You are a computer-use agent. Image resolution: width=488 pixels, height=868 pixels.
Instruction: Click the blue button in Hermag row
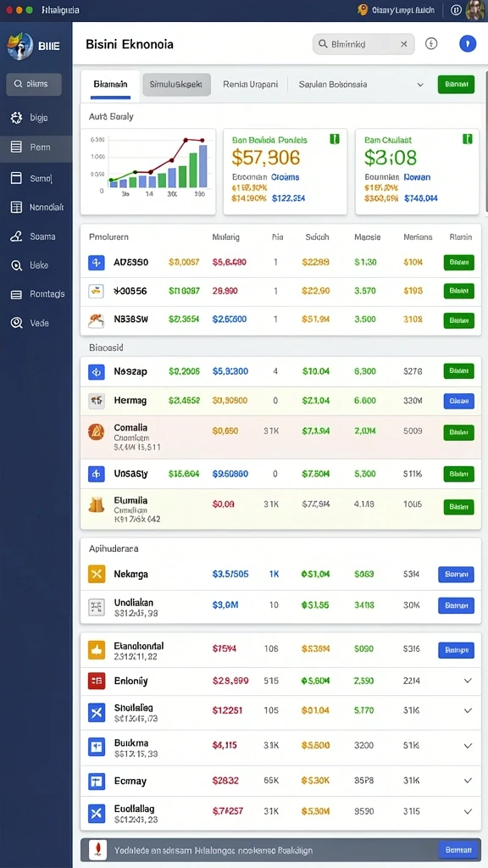tap(458, 401)
